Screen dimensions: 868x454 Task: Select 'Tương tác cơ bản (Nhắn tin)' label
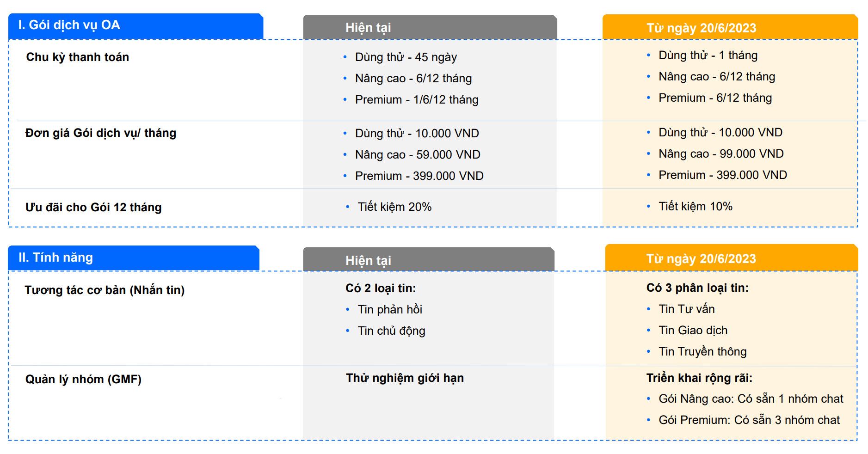tap(105, 290)
